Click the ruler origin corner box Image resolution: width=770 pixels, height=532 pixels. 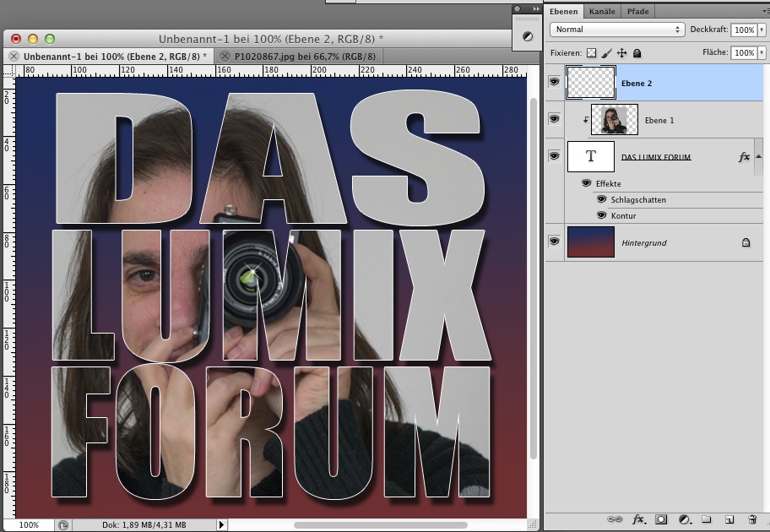click(9, 71)
